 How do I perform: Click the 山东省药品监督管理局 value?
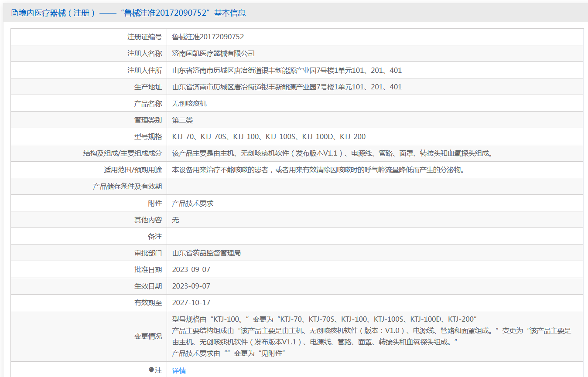[206, 253]
